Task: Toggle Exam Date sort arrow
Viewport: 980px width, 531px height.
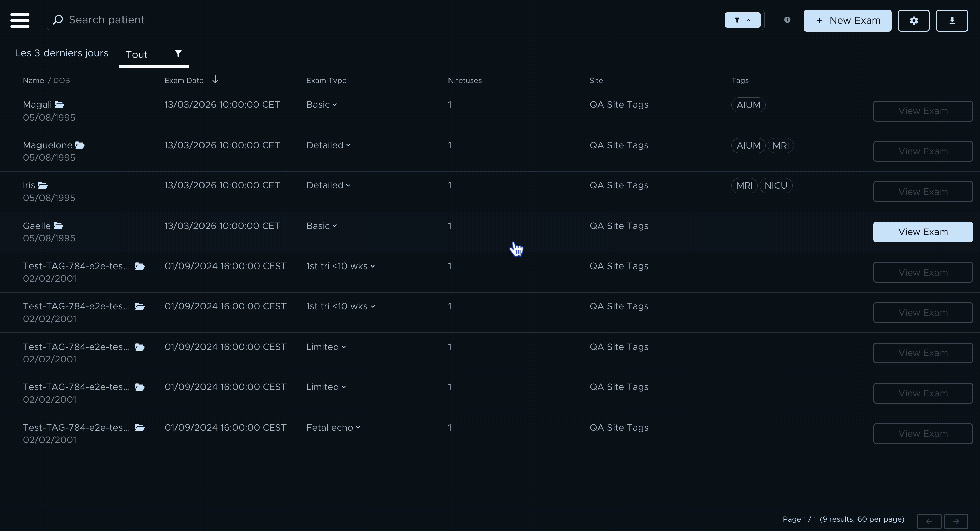Action: [x=215, y=80]
